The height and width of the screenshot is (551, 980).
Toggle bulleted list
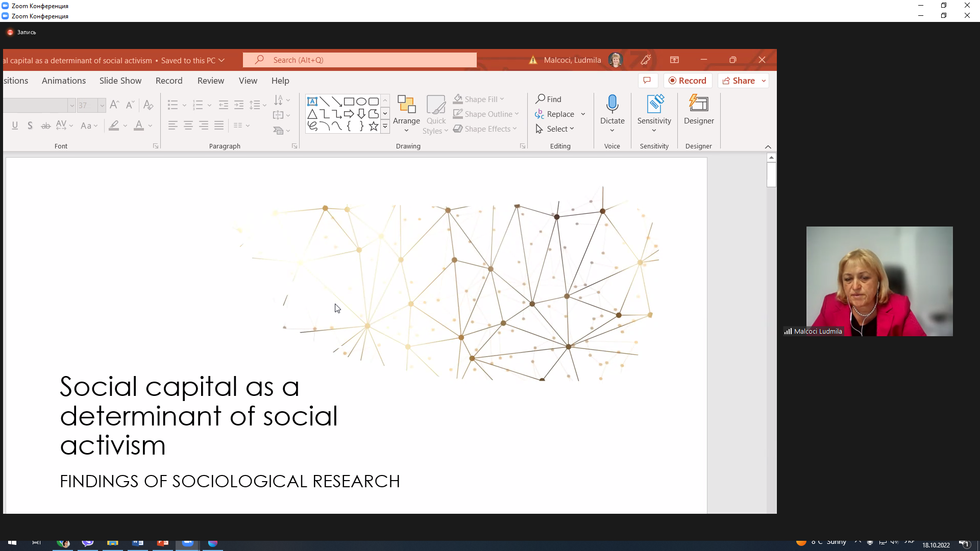(x=173, y=105)
